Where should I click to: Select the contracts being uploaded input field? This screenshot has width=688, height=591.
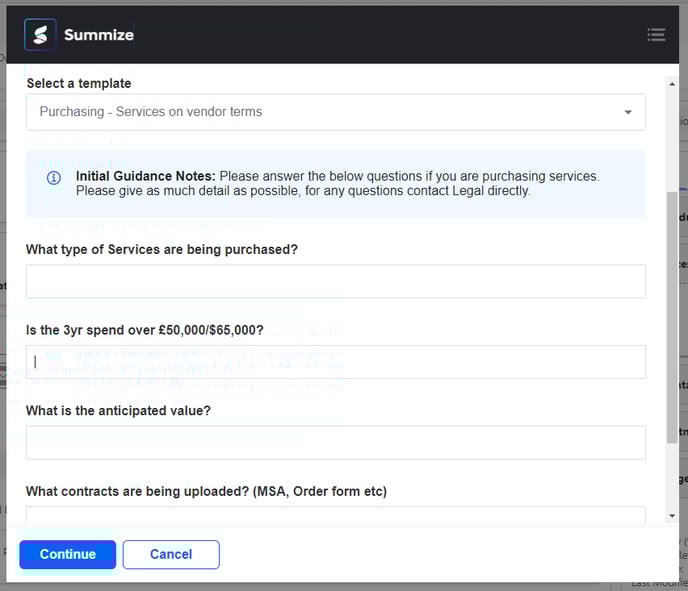click(335, 515)
